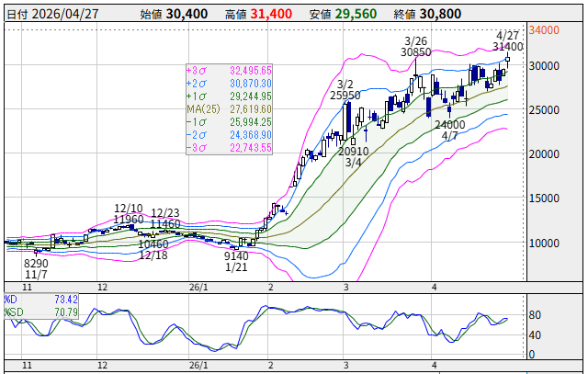This screenshot has width=588, height=374.
Task: Select the 4/27 31400 high marker
Action: pyautogui.click(x=506, y=40)
